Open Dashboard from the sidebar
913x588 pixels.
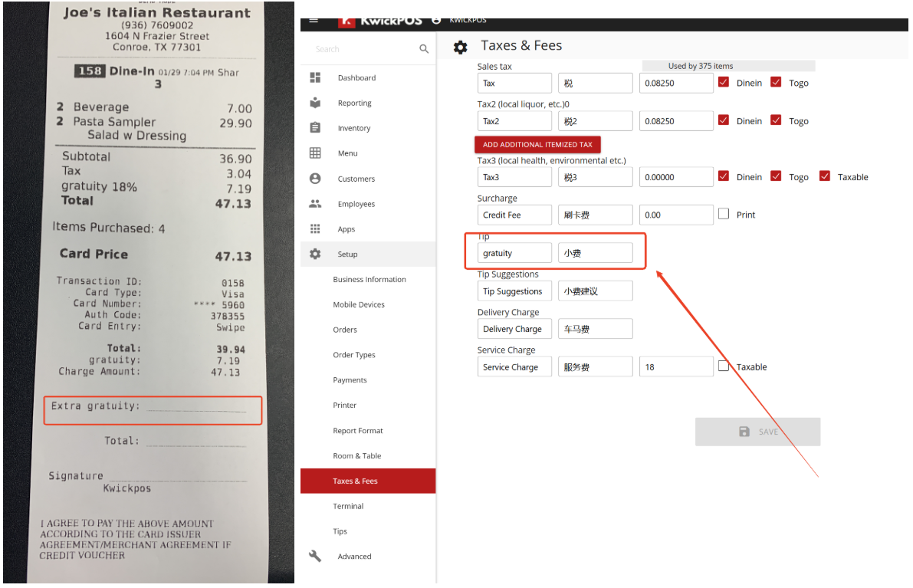[368, 77]
